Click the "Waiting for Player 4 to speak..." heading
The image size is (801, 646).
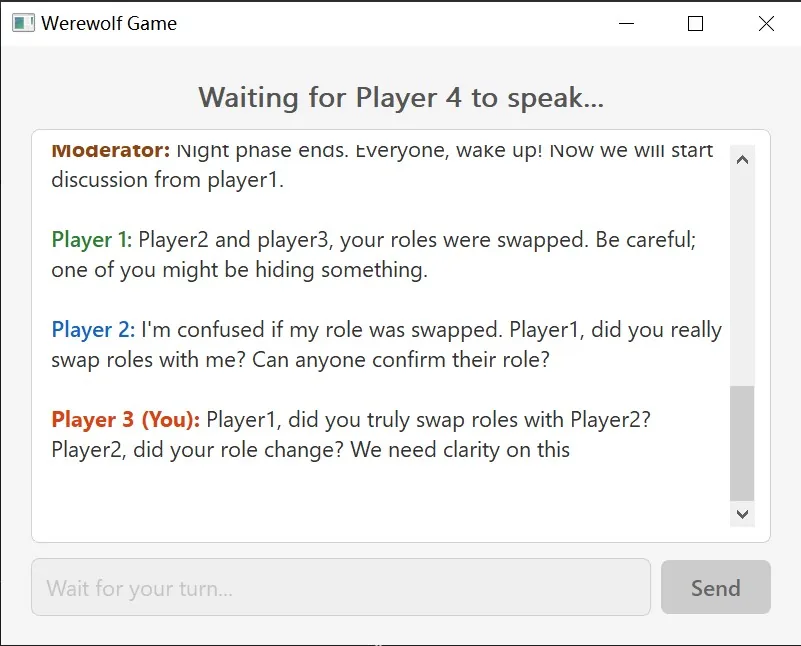click(x=401, y=98)
